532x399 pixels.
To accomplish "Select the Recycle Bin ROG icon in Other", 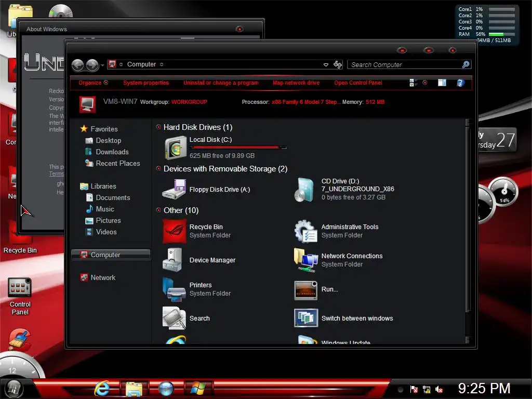I will tap(175, 231).
